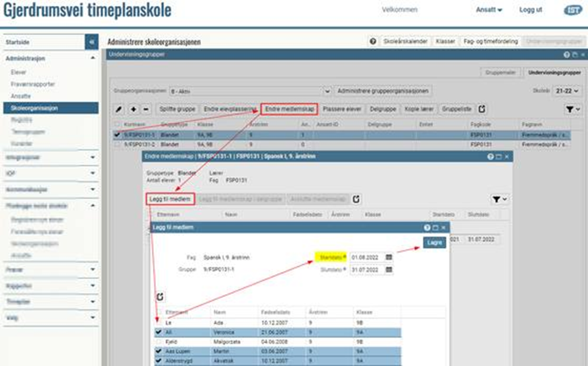Image resolution: width=588 pixels, height=366 pixels.
Task: Click the Endre medlemskap button
Action: (x=289, y=109)
